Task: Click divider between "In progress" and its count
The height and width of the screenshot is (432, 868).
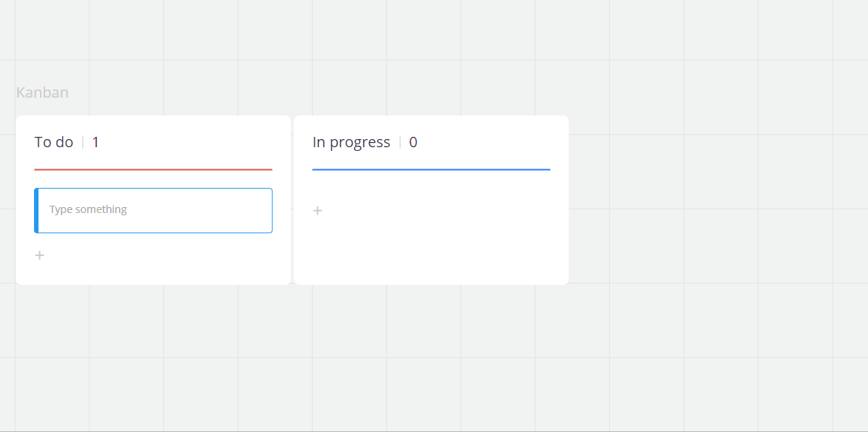Action: (x=400, y=142)
